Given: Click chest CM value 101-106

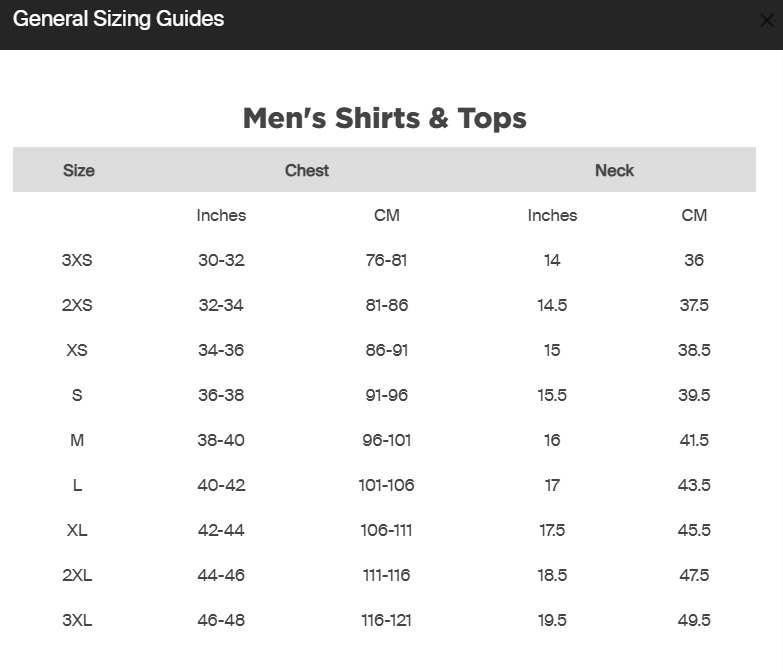Looking at the screenshot, I should coord(387,485).
